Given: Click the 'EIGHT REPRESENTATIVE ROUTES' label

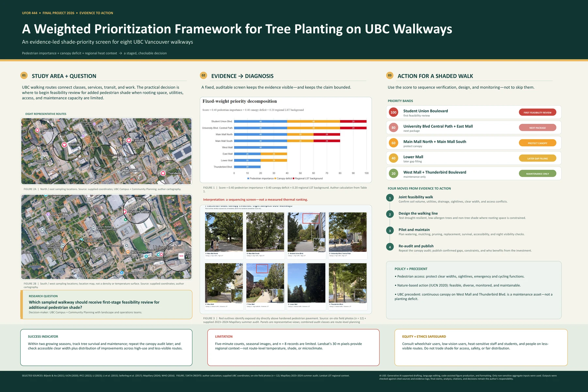Looking at the screenshot, I should click(x=46, y=114).
